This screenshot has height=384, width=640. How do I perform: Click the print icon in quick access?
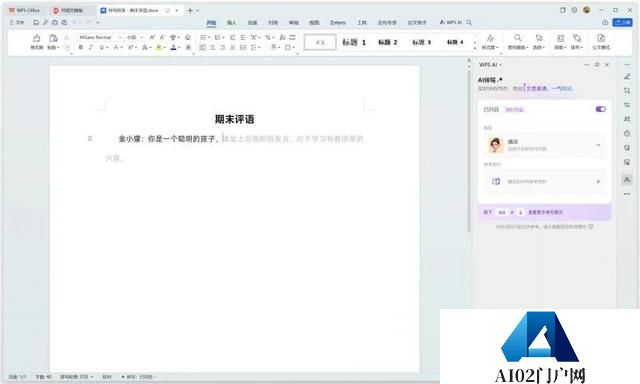pyautogui.click(x=55, y=22)
